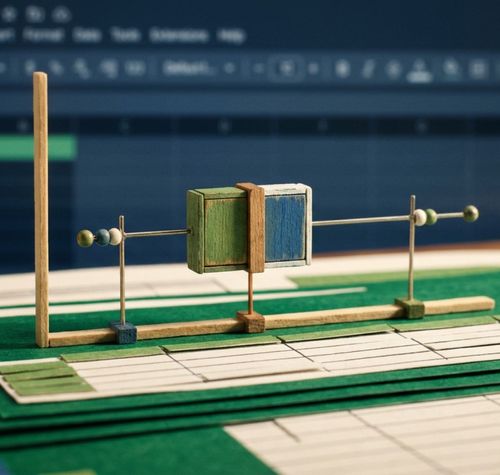Toggle strikethrough formatting
This screenshot has width=500, height=475.
tap(393, 69)
